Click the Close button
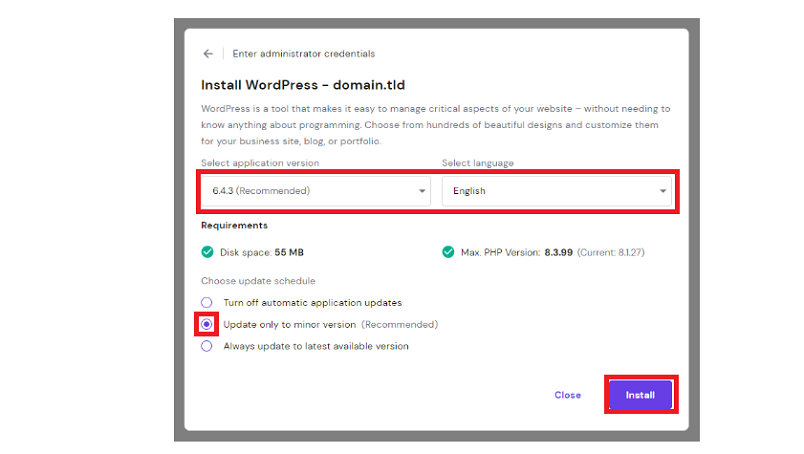Viewport: 804px width, 454px height. click(568, 395)
